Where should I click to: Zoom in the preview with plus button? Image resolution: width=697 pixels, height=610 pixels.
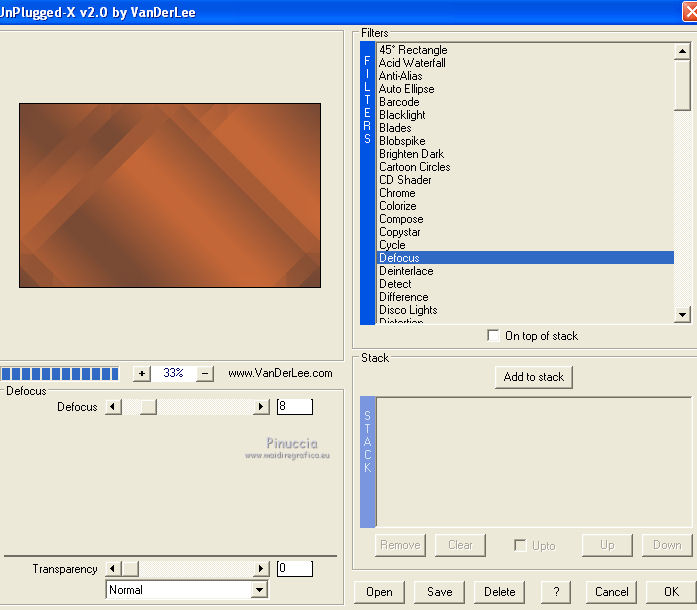142,373
